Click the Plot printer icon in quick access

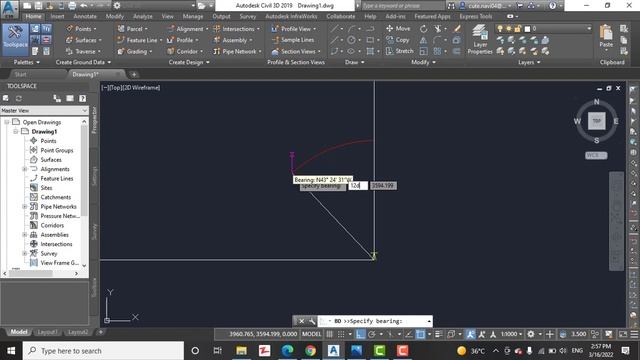click(x=72, y=6)
